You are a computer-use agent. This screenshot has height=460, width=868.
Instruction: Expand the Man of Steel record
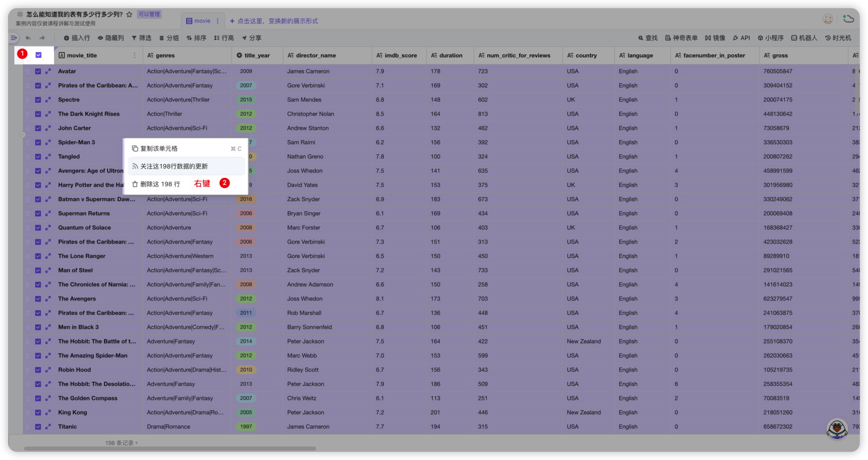click(48, 270)
